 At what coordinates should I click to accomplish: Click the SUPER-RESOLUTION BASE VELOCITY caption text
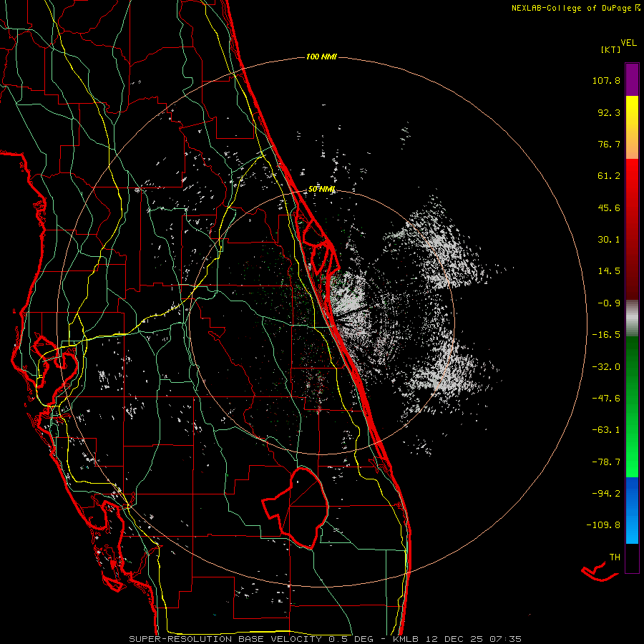(x=225, y=639)
